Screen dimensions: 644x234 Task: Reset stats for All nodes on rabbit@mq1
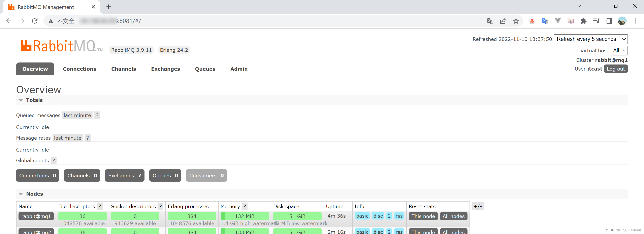(x=453, y=216)
